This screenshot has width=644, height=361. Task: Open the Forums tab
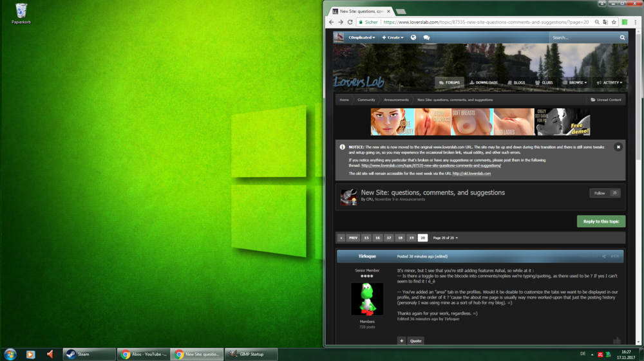click(450, 82)
